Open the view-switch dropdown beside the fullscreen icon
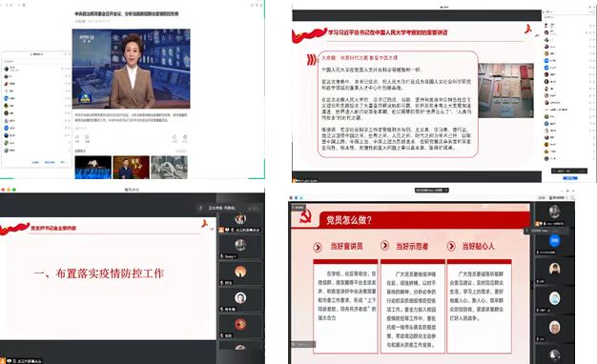This screenshot has height=364, width=597. point(558,197)
